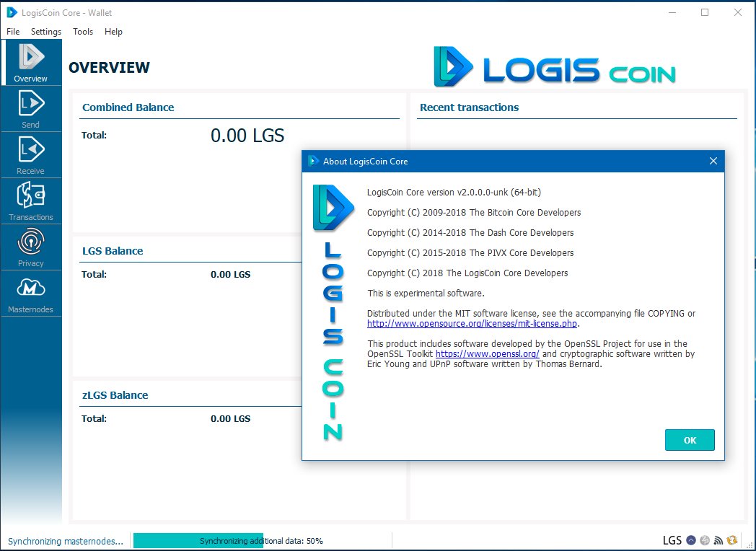The image size is (756, 551).
Task: Open the File menu
Action: point(13,31)
